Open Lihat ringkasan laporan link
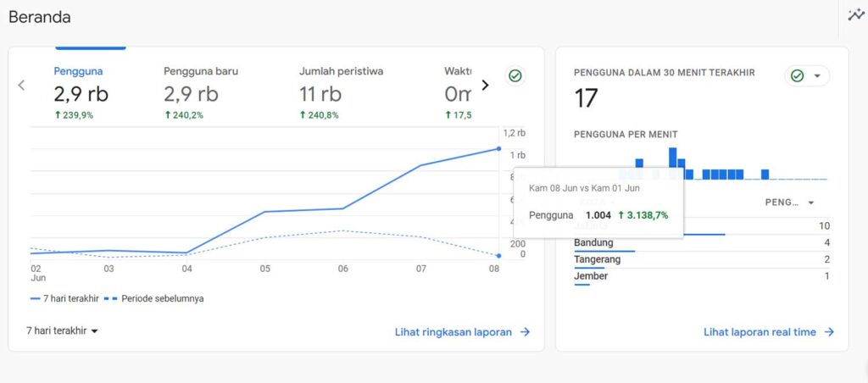Viewport: 868px width, 383px height. pyautogui.click(x=453, y=332)
